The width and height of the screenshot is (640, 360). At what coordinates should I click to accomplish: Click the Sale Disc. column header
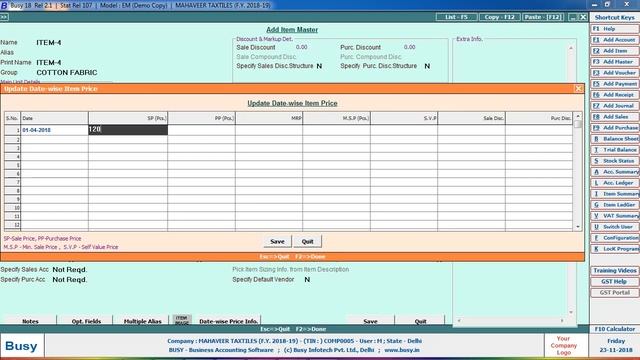click(x=471, y=118)
